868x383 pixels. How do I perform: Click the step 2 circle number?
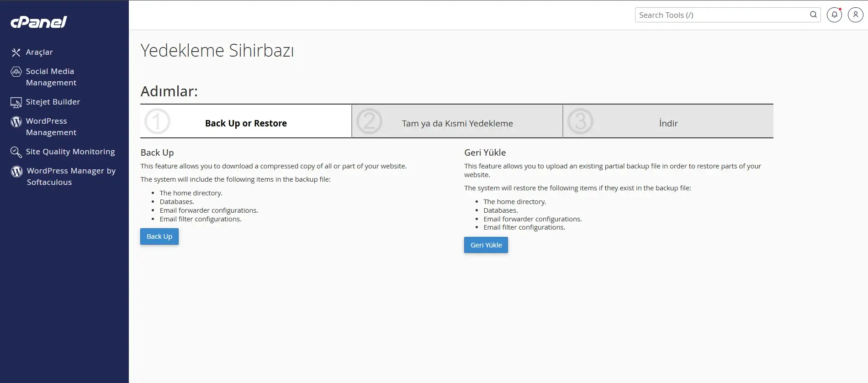click(369, 121)
